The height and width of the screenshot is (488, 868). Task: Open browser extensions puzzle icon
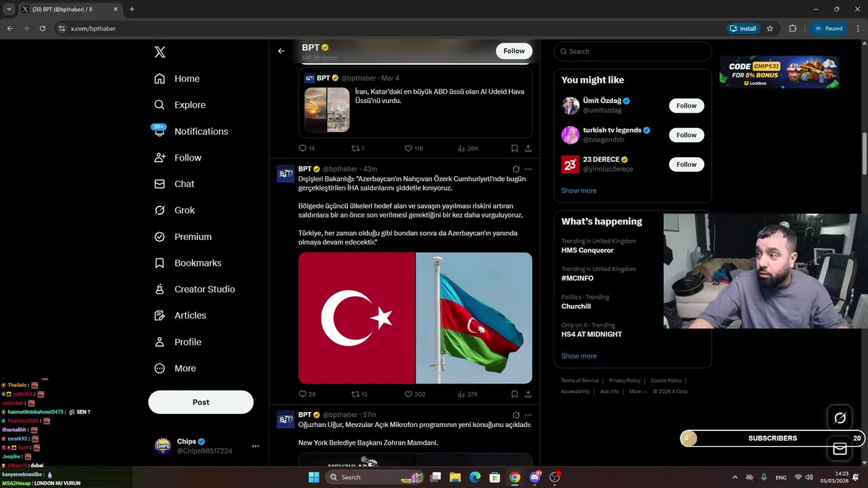point(793,28)
